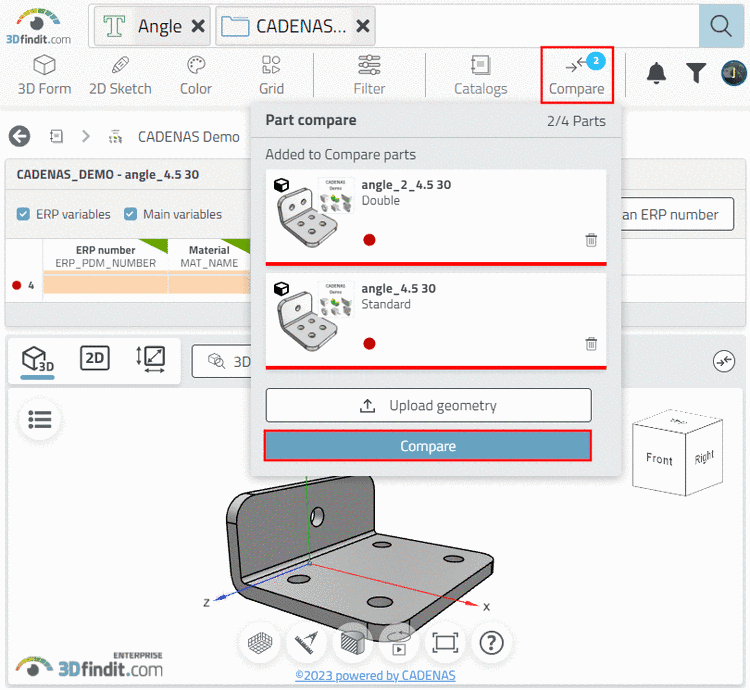Toggle the Main variables checkbox
The image size is (750, 690).
(x=130, y=214)
